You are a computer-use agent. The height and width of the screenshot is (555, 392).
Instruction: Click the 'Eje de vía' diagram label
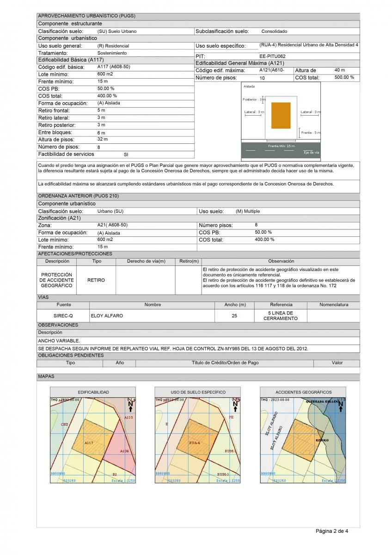tap(312, 152)
